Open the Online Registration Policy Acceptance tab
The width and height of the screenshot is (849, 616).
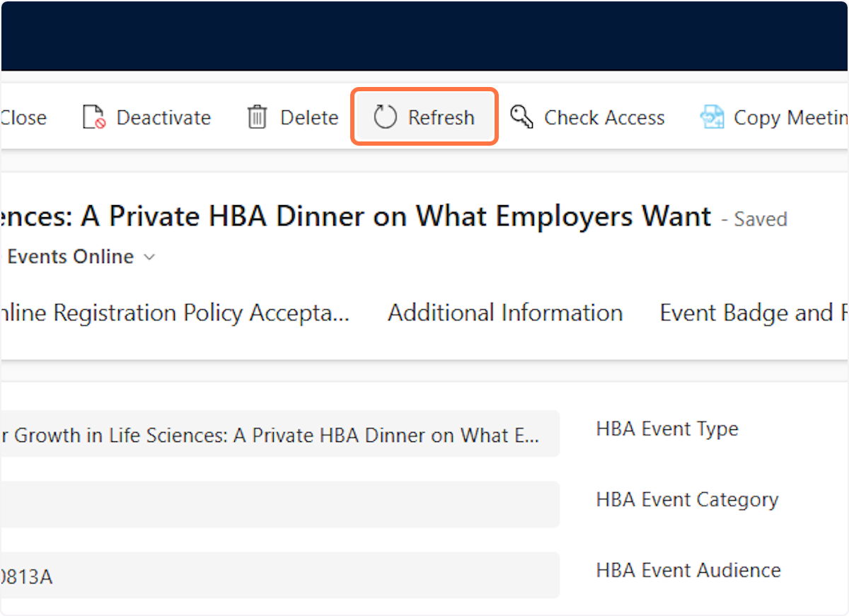[x=175, y=313]
